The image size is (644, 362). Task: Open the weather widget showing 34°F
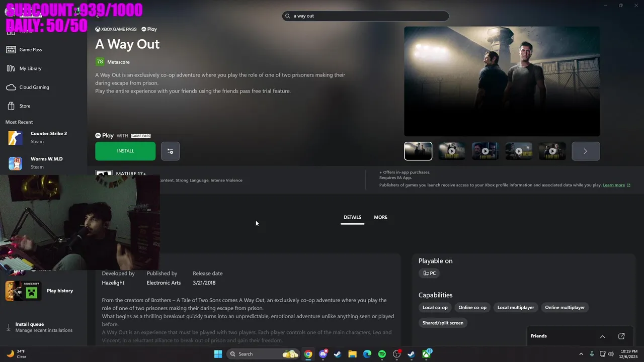click(x=17, y=354)
